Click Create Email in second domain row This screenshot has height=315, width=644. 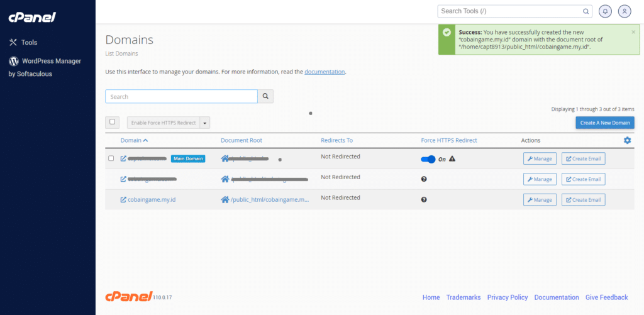[x=583, y=179]
